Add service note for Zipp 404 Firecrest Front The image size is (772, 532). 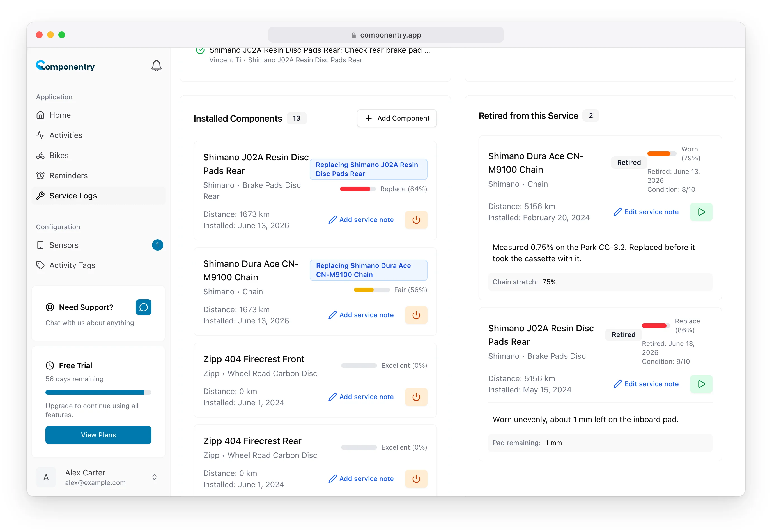(x=361, y=397)
